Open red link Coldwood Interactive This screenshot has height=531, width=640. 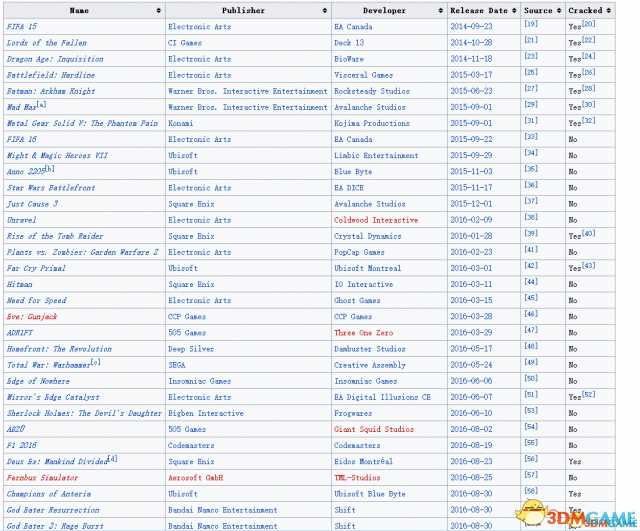[x=376, y=219]
